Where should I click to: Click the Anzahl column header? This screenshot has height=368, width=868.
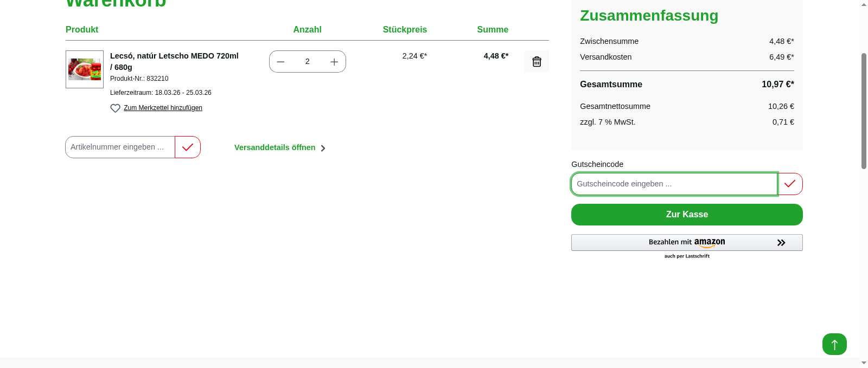307,29
